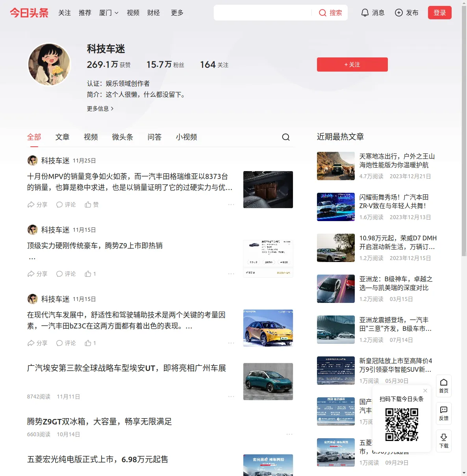Open article 广汽埃安第三款全球战略车型埃安UT

[127, 368]
